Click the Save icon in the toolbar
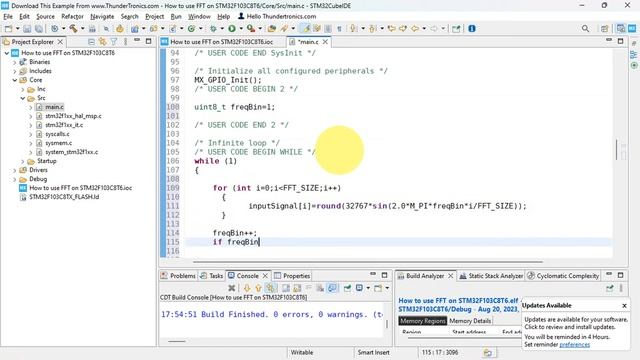The image size is (640, 360). 27,29
